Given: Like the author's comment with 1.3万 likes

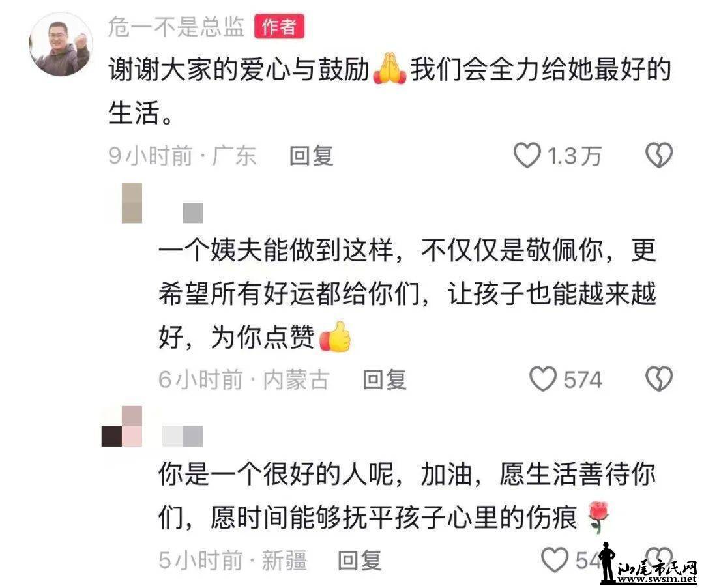Looking at the screenshot, I should [x=527, y=155].
